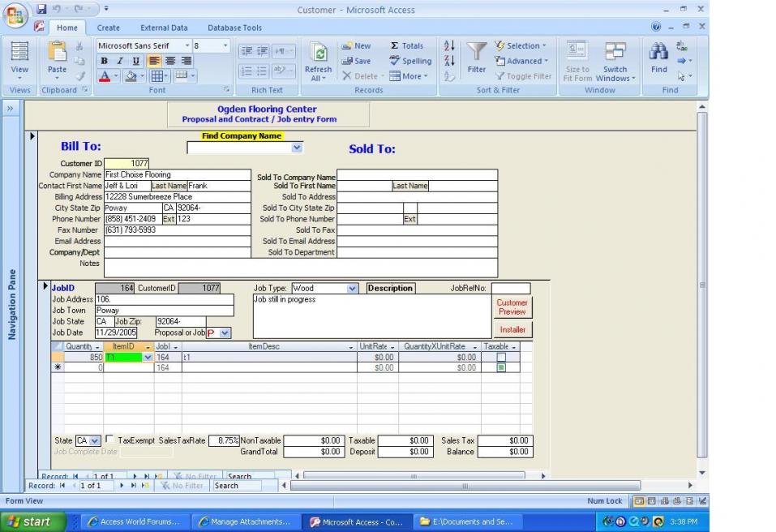Open the Create tab
This screenshot has height=532, width=776.
(108, 28)
